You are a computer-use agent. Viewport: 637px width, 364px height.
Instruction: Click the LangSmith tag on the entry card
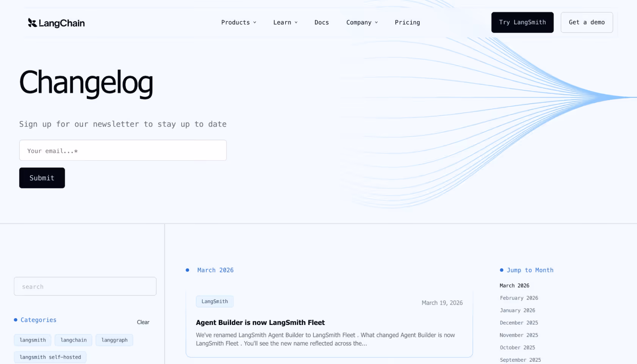click(215, 301)
